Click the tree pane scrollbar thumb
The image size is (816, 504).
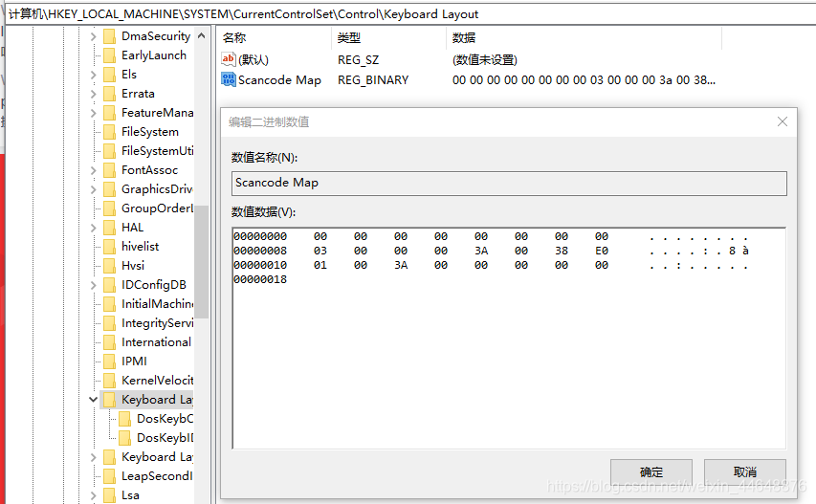202,262
